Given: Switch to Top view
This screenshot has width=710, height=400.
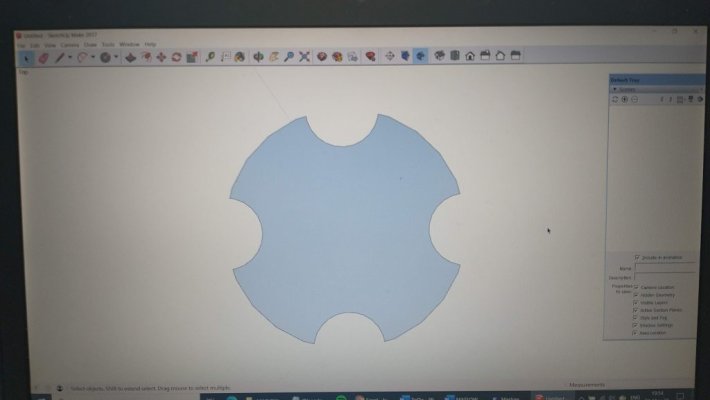Looking at the screenshot, I should pyautogui.click(x=455, y=56).
